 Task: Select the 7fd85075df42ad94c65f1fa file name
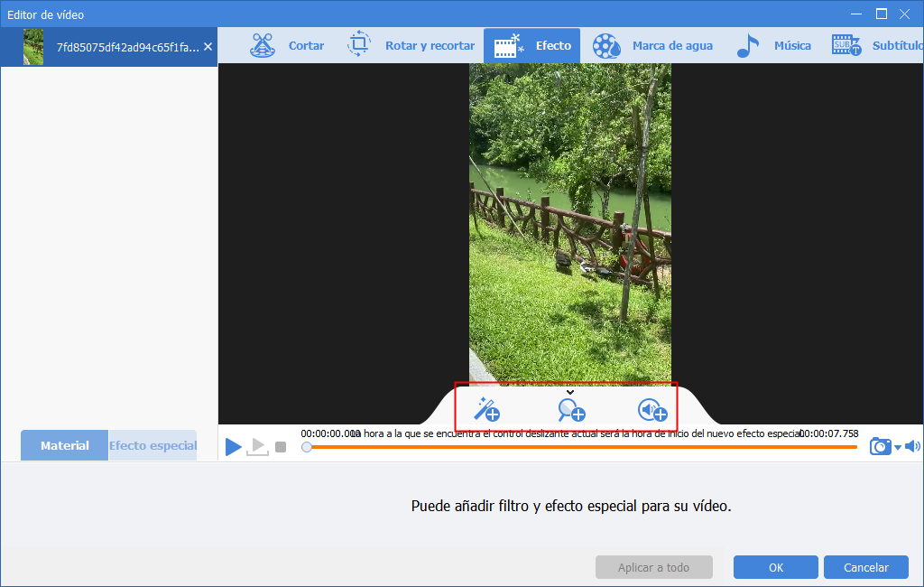coord(127,47)
